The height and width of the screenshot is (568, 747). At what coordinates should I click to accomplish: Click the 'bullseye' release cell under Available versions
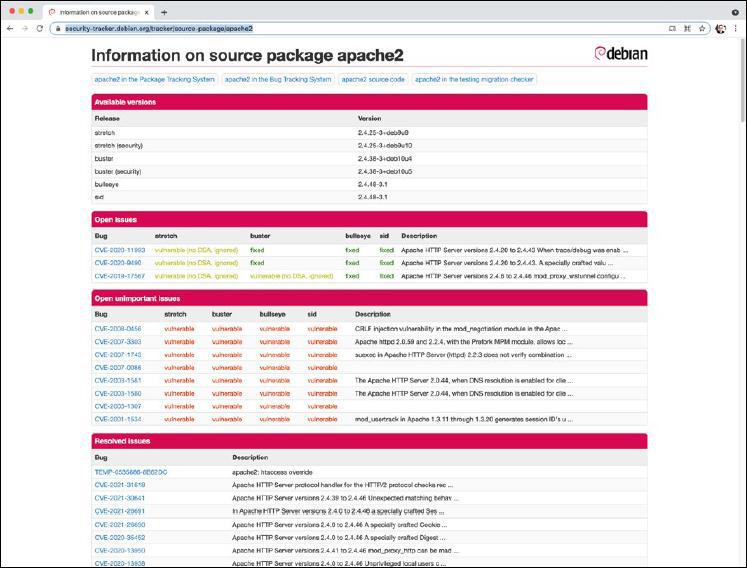[x=106, y=184]
